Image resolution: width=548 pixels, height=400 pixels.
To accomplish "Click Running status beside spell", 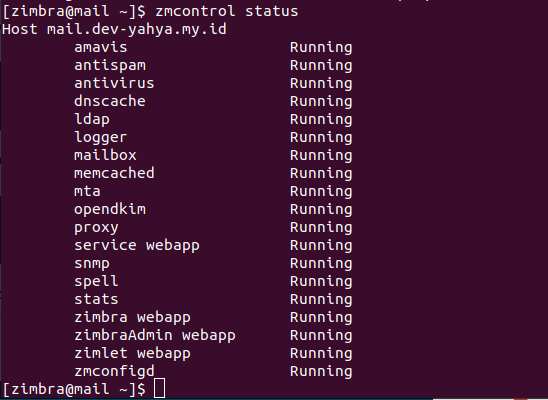I will click(x=321, y=282).
